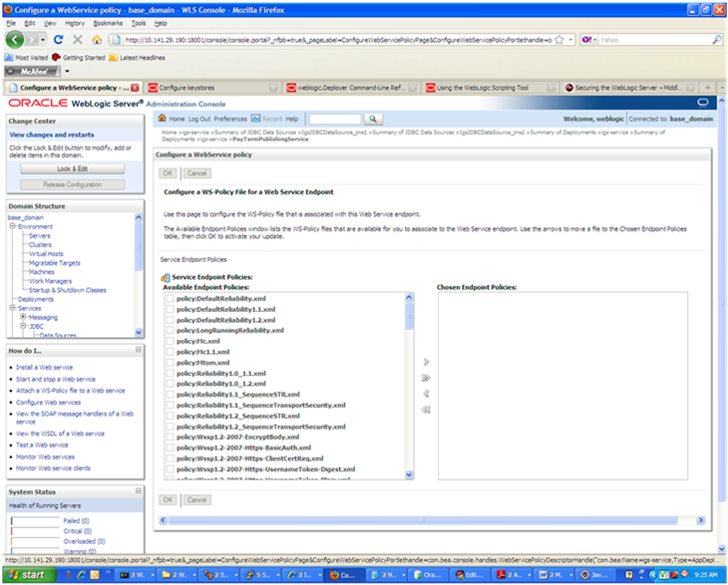This screenshot has width=728, height=585.
Task: Open browser history dropdown arrow
Action: 43,40
